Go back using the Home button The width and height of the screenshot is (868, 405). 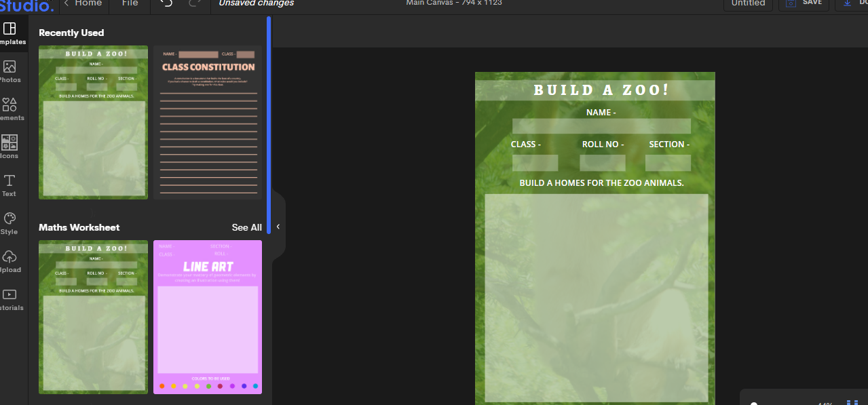tap(83, 3)
